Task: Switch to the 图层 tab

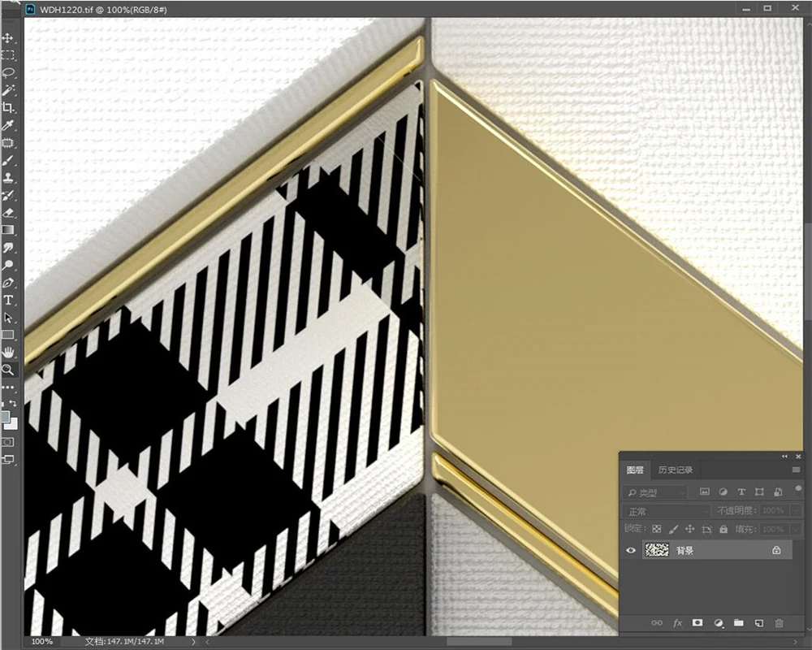Action: (x=635, y=470)
